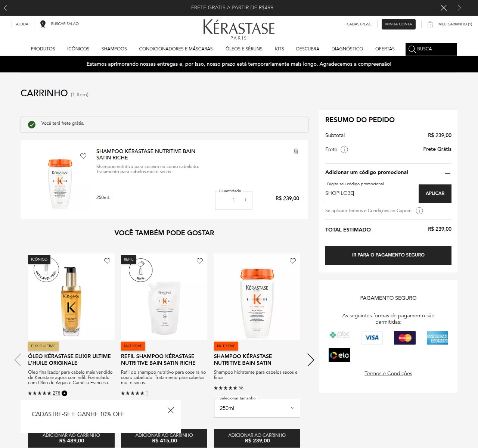This screenshot has height=448, width=478.
Task: Open the Óleos e Séruns menu
Action: pyautogui.click(x=244, y=49)
